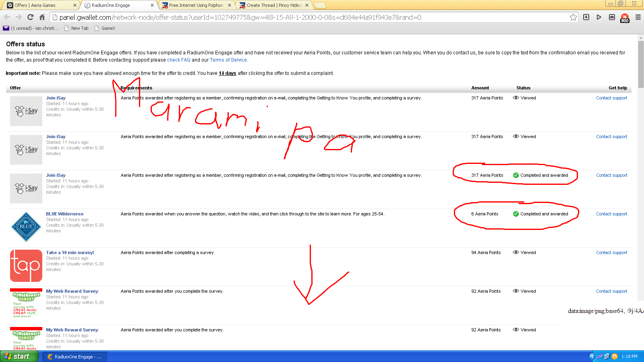The image size is (644, 362).
Task: Click the system tray clock showing 1:18 PM
Action: pyautogui.click(x=629, y=357)
